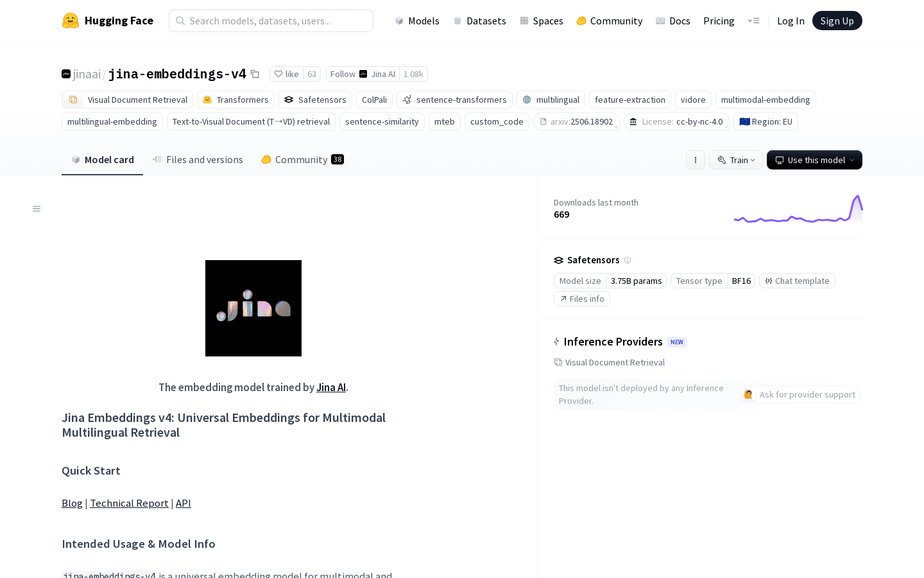
Task: Click the Hugging Face hugging emoji logo
Action: (72, 20)
